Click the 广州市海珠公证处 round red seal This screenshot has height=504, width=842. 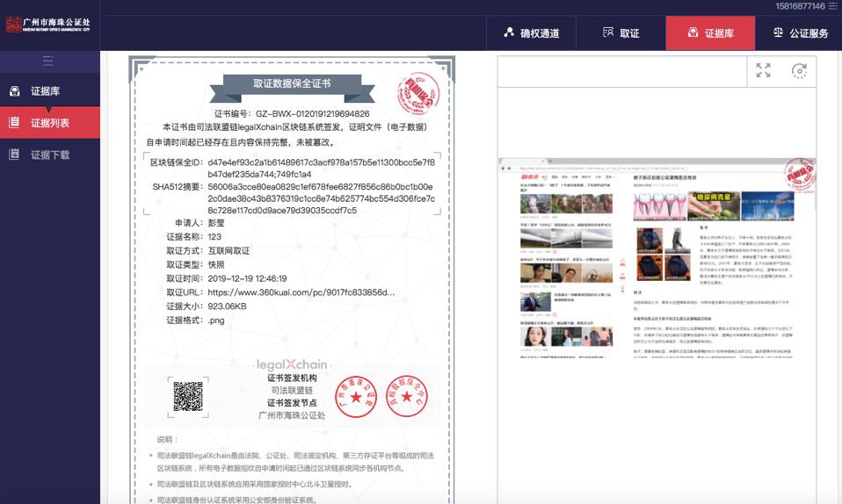tap(355, 397)
